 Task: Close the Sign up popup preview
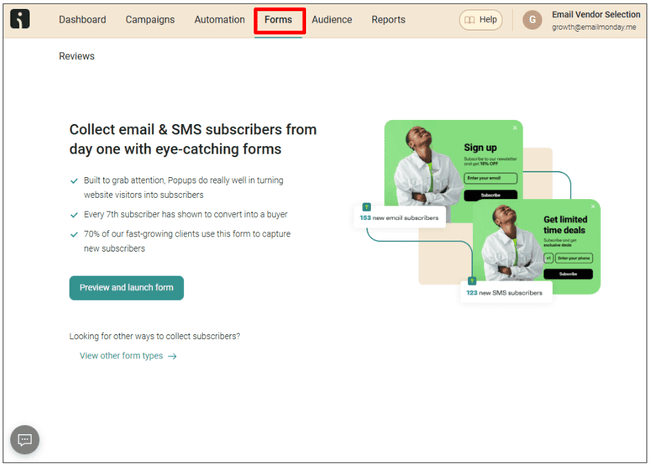515,127
